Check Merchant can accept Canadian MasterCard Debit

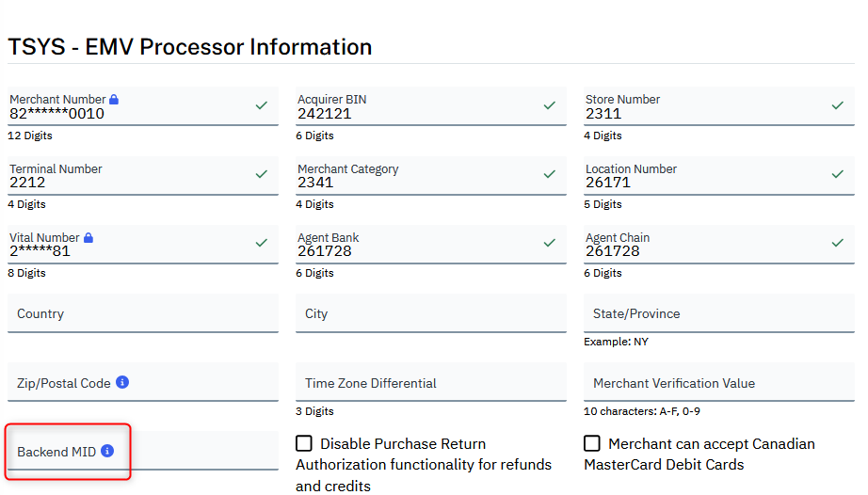pos(592,444)
